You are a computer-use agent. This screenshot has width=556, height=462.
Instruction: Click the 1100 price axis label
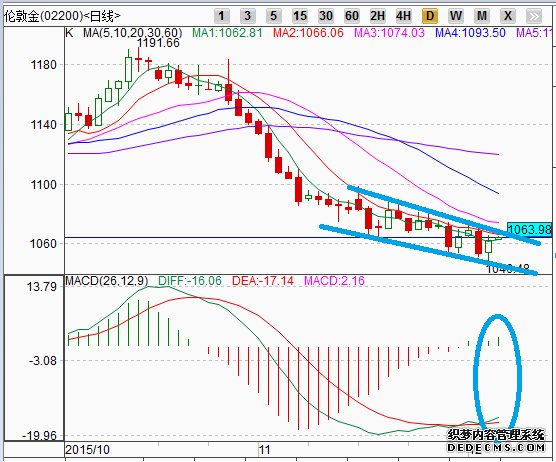coord(44,185)
